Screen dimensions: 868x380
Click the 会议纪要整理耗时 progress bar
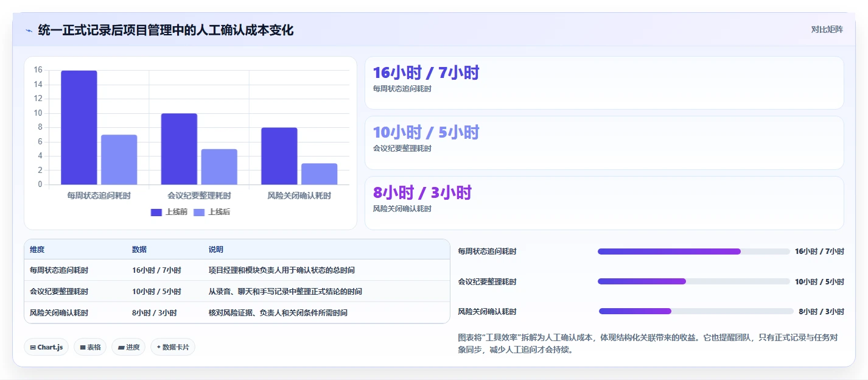[x=694, y=281]
